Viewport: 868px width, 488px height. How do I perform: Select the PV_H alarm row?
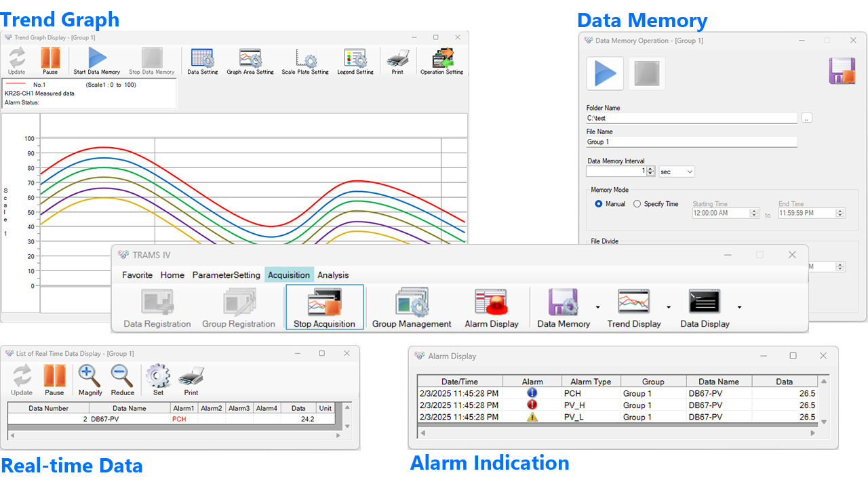pyautogui.click(x=618, y=405)
